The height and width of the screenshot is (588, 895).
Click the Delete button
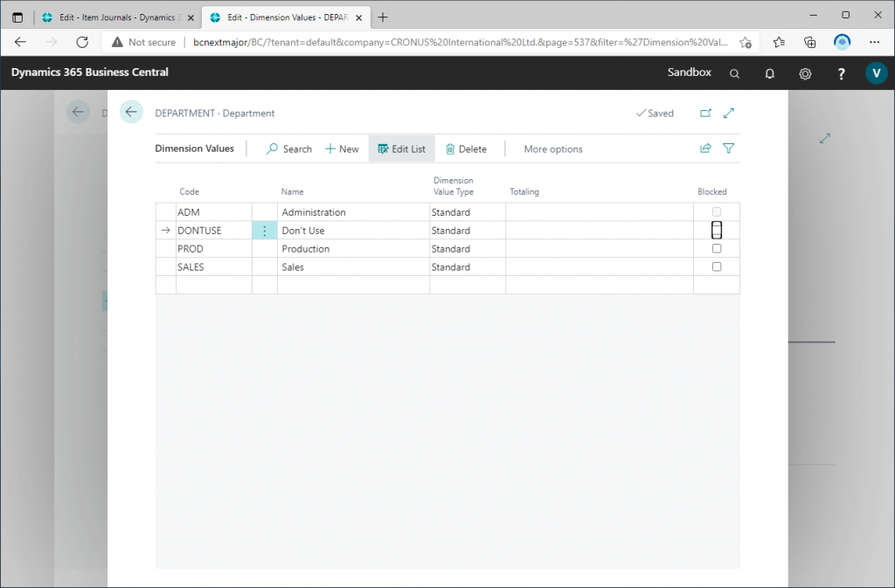pyautogui.click(x=466, y=149)
